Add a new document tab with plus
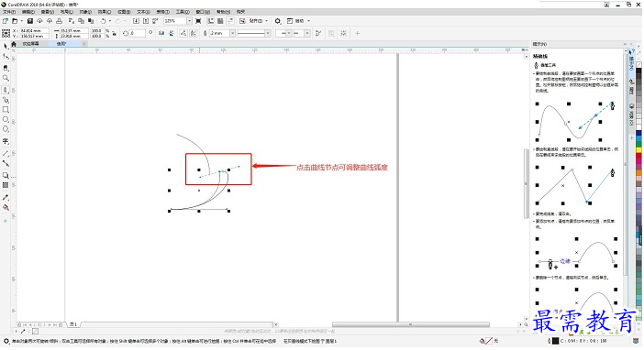 [84, 43]
